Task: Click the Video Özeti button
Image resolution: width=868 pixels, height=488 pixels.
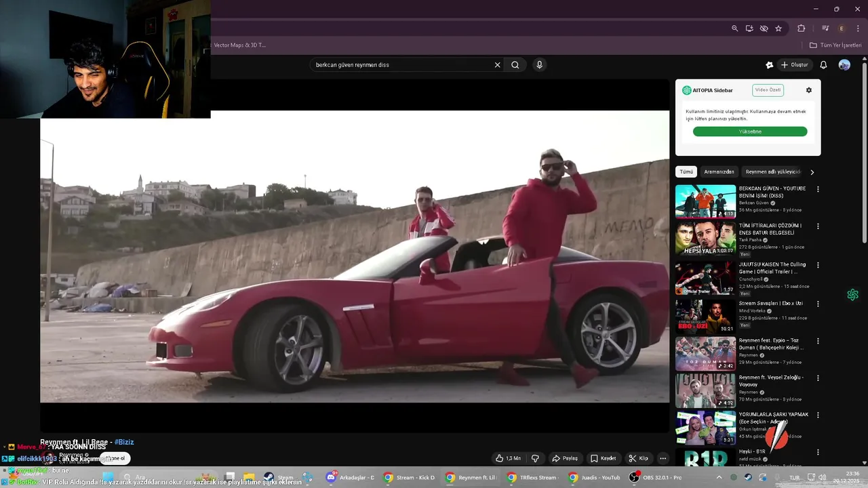Action: tap(768, 90)
